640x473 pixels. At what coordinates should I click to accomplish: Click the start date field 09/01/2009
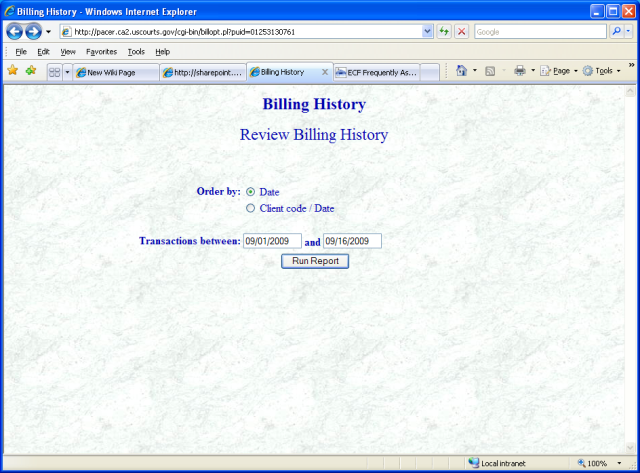272,241
